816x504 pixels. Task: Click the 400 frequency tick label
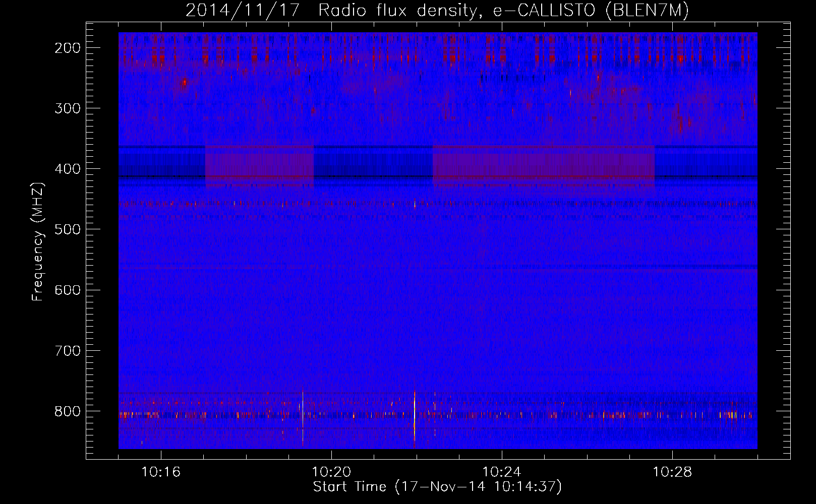pyautogui.click(x=67, y=169)
